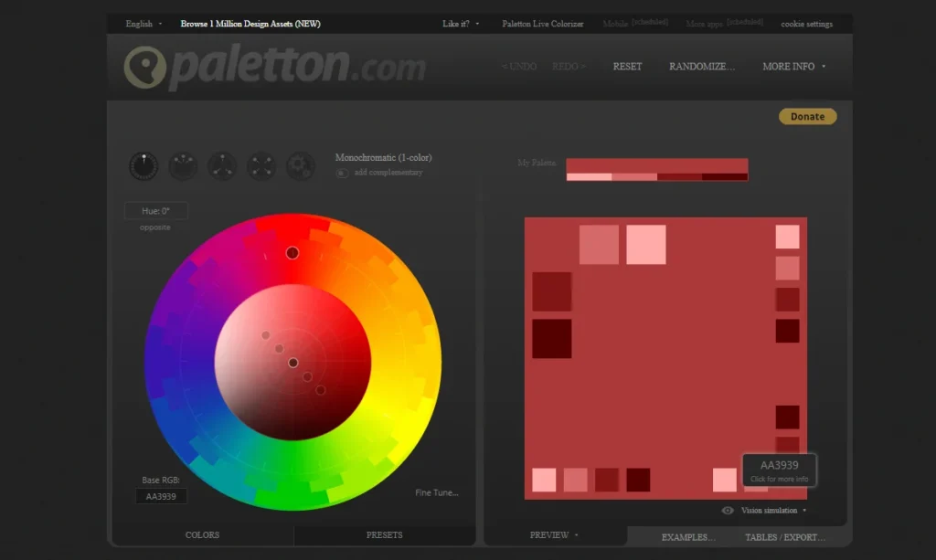Viewport: 936px width, 560px height.
Task: Select the adjacent colors scheme icon
Action: point(183,165)
